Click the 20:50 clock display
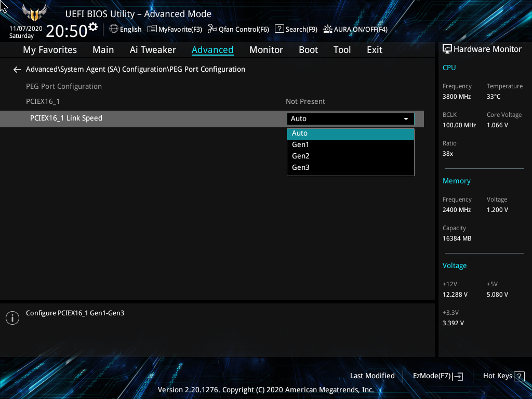 click(66, 31)
